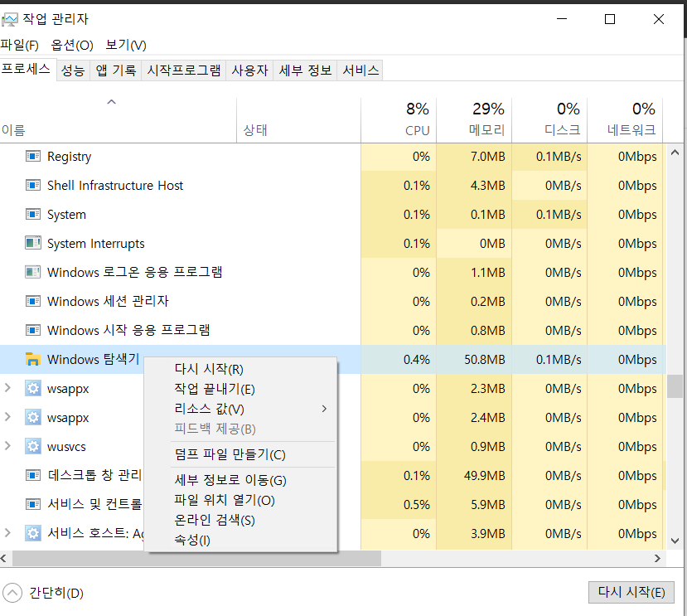
Task: Open the 리소스 값(V) submenu arrow
Action: click(x=324, y=409)
